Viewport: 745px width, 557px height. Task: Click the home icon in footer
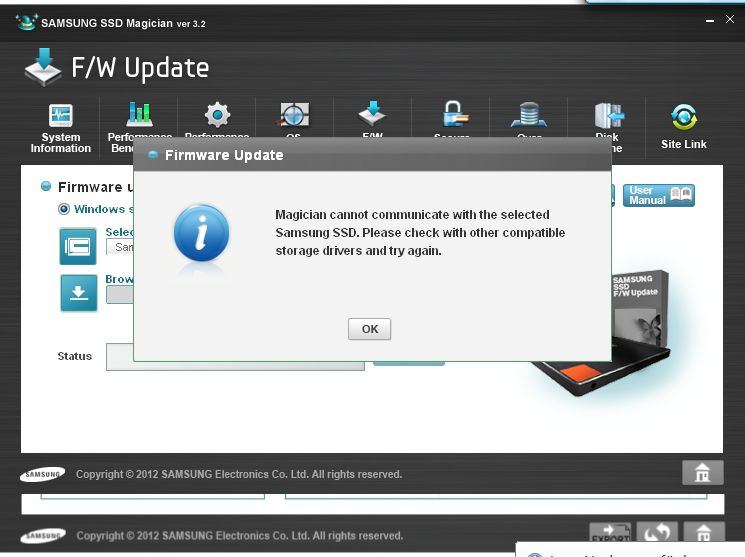tap(703, 472)
